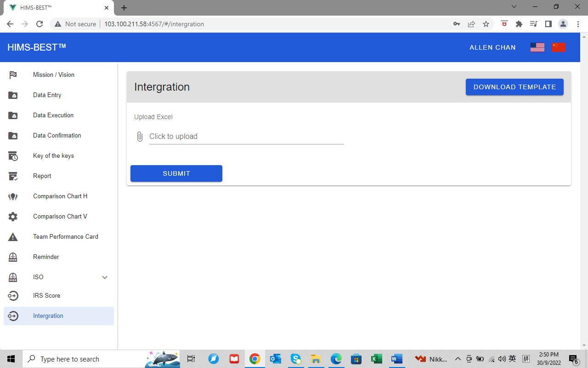Screen dimensions: 588x368
Task: Open the Data Entry menu item
Action: [47, 95]
